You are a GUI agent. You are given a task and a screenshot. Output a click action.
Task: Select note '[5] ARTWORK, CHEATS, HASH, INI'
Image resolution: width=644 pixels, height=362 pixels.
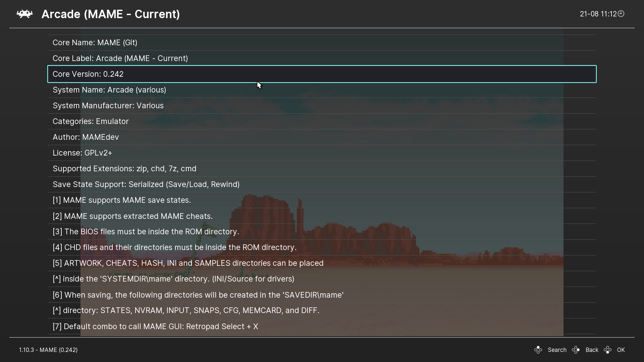pyautogui.click(x=322, y=263)
